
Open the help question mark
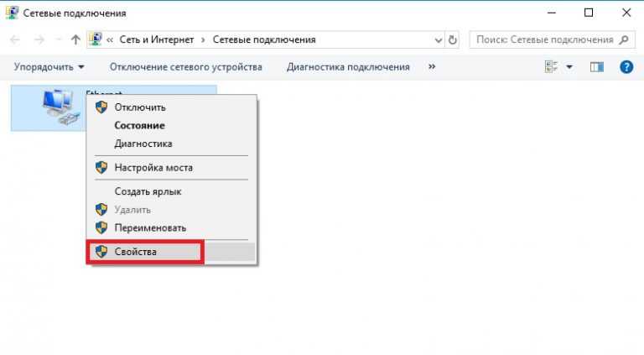coord(626,67)
